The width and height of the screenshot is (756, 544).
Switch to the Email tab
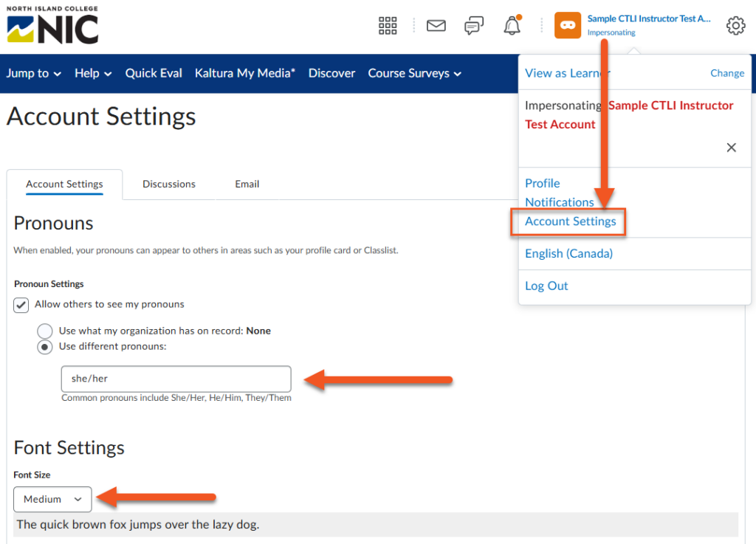(x=247, y=184)
